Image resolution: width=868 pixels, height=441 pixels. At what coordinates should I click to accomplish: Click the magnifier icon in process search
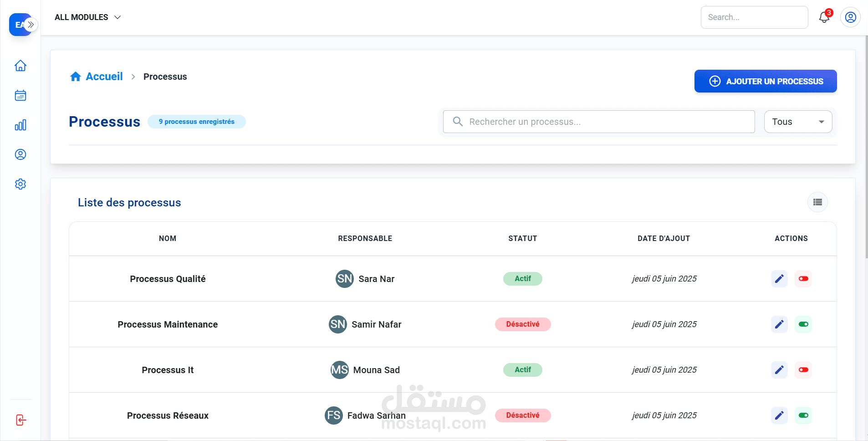tap(458, 122)
